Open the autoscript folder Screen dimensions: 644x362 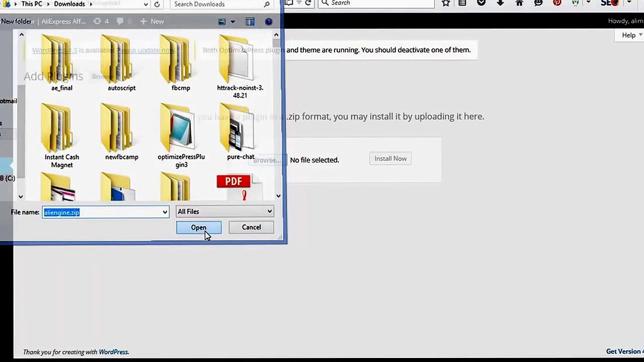pos(121,63)
